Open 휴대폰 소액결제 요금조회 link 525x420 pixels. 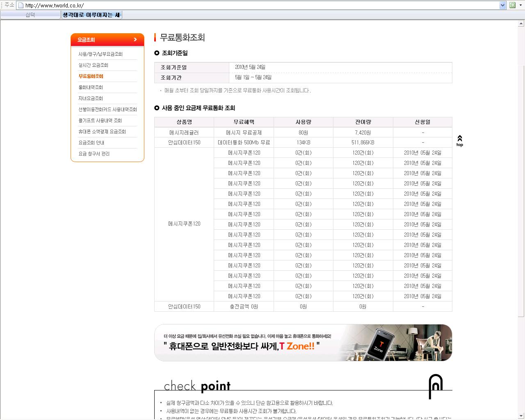pos(102,132)
